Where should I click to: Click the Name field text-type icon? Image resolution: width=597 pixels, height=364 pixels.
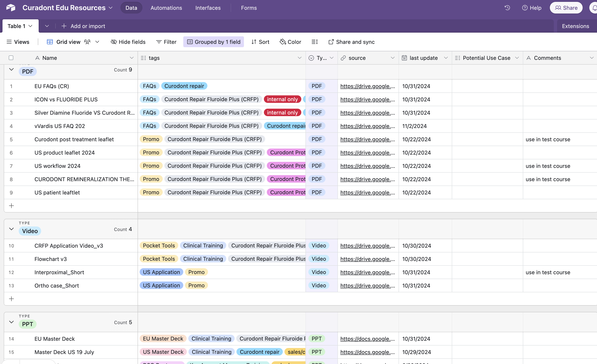point(37,58)
